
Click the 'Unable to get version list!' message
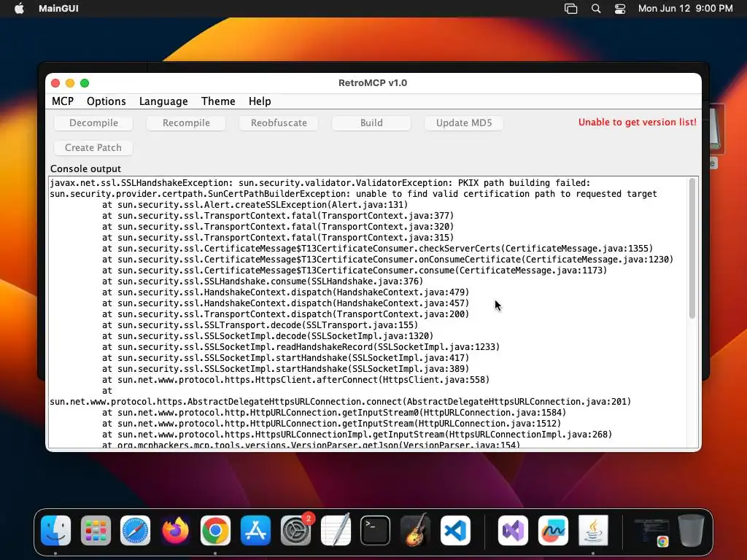pyautogui.click(x=637, y=122)
